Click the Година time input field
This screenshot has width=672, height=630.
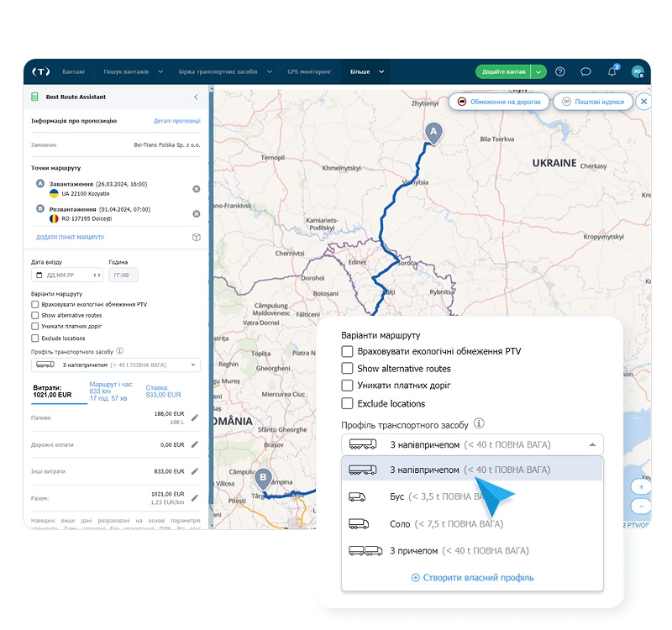pos(123,276)
